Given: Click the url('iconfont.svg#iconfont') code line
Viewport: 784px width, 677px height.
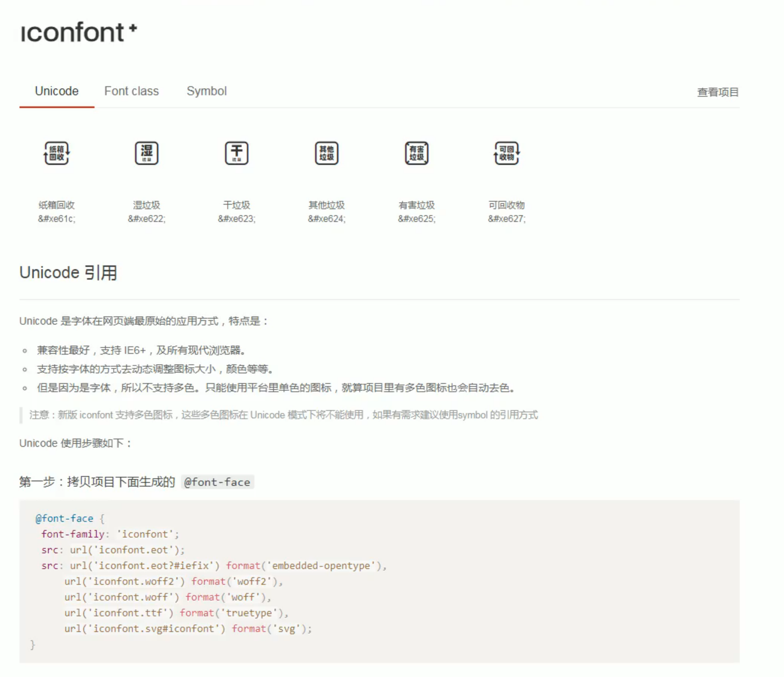Looking at the screenshot, I should pyautogui.click(x=188, y=629).
